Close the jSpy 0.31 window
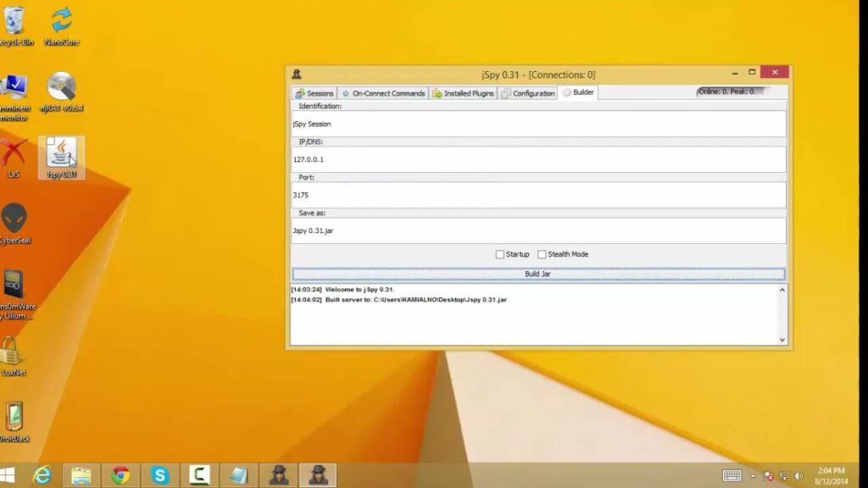This screenshot has width=868, height=488. point(775,72)
